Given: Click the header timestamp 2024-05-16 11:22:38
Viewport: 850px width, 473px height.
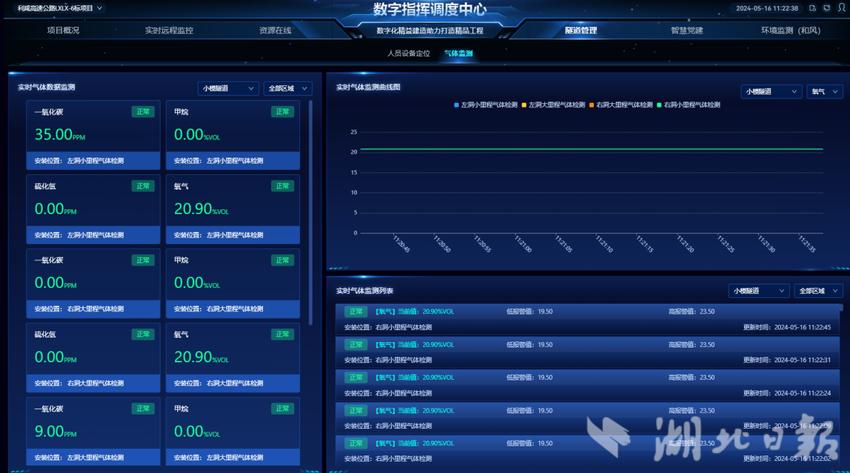Looking at the screenshot, I should [x=767, y=8].
